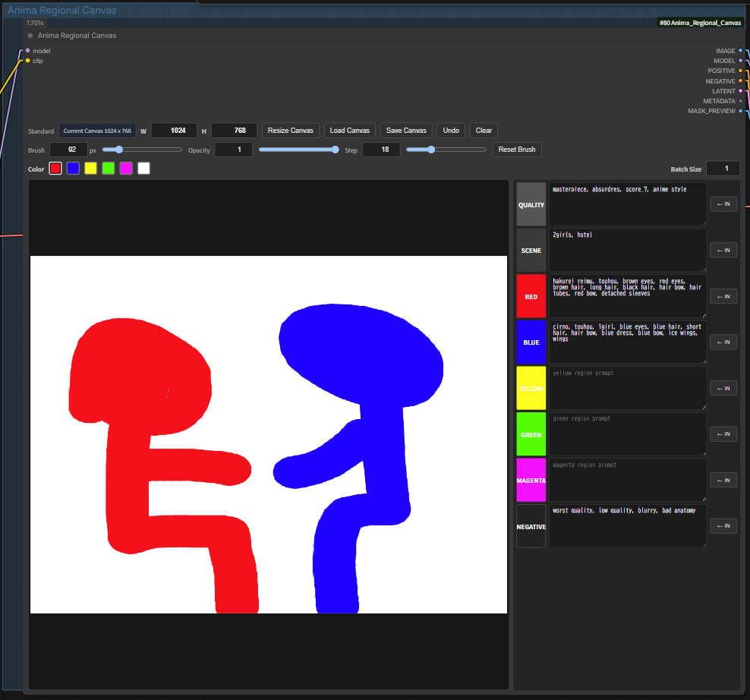Screen dimensions: 750x700
Task: Collapse node via the title dot
Action: 30,36
